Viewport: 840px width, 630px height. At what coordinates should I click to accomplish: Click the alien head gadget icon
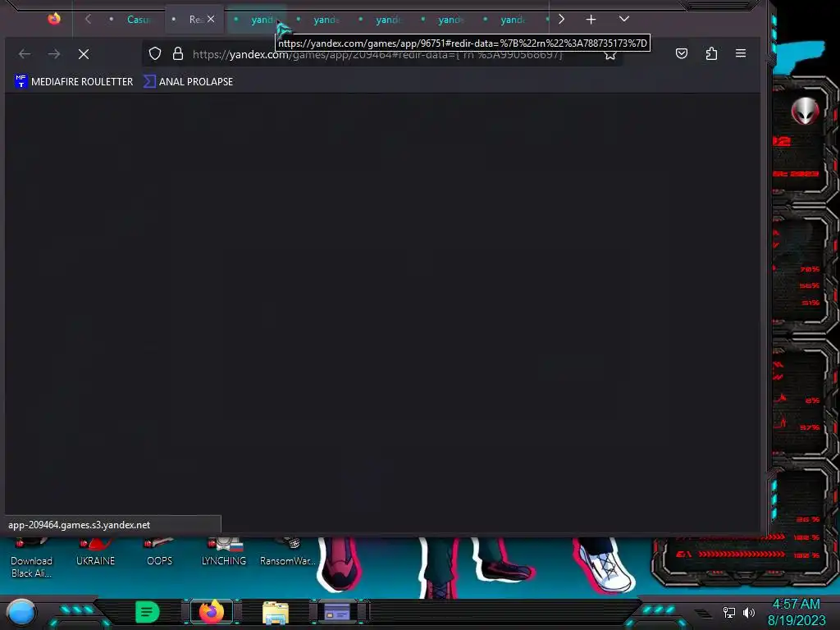806,112
